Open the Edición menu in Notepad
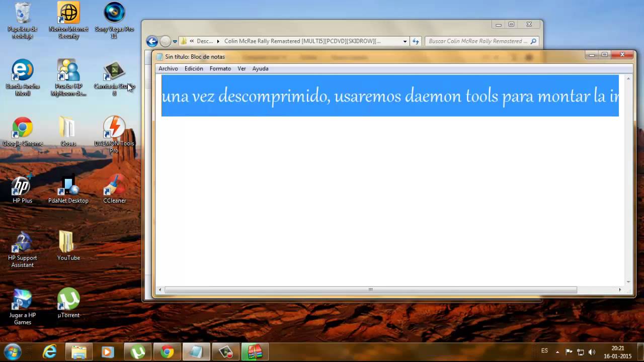 [x=194, y=68]
